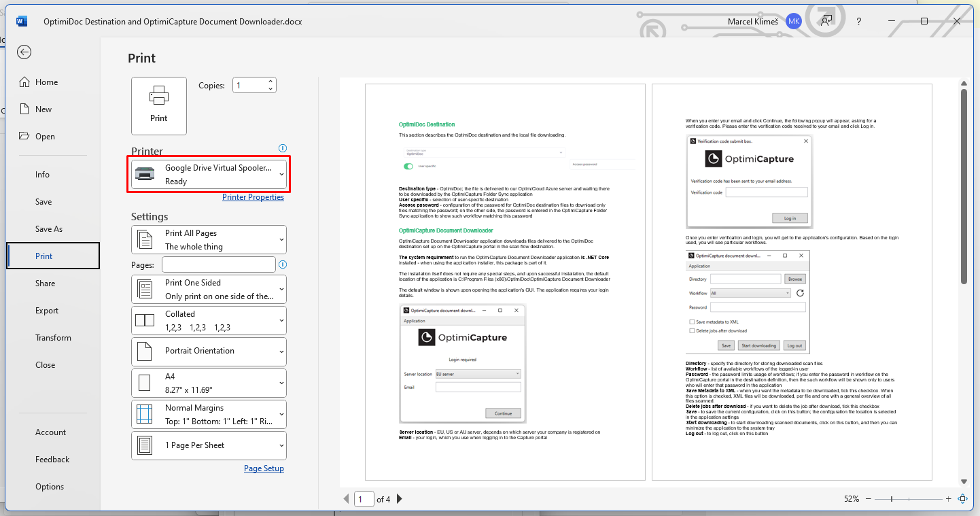The height and width of the screenshot is (516, 980).
Task: Open Word Options in the sidebar
Action: pos(53,487)
